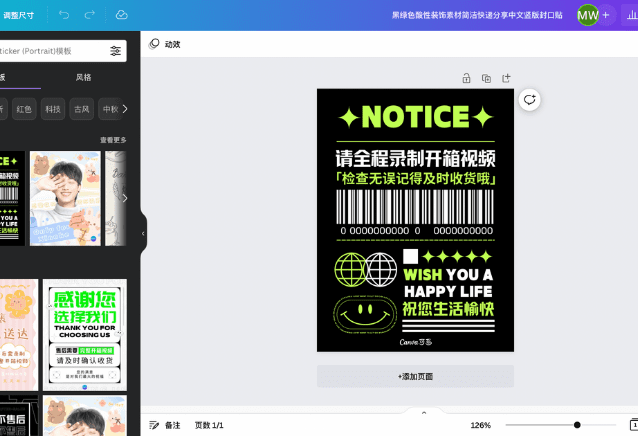Show next templates with row arrow

coord(125,198)
